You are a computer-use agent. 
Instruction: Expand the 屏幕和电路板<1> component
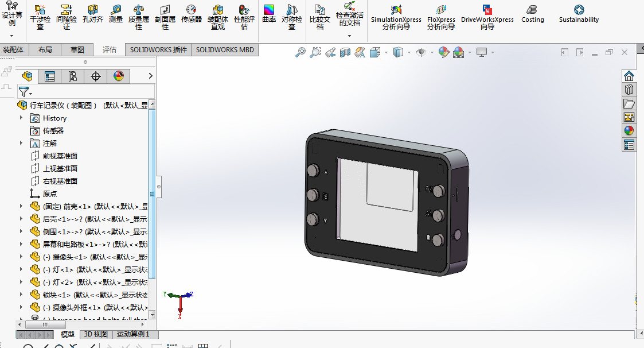[21, 244]
